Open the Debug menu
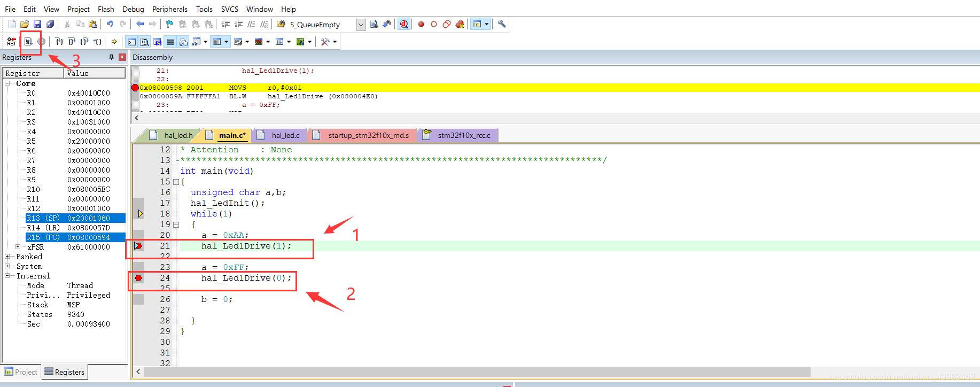The height and width of the screenshot is (387, 980). pos(133,9)
